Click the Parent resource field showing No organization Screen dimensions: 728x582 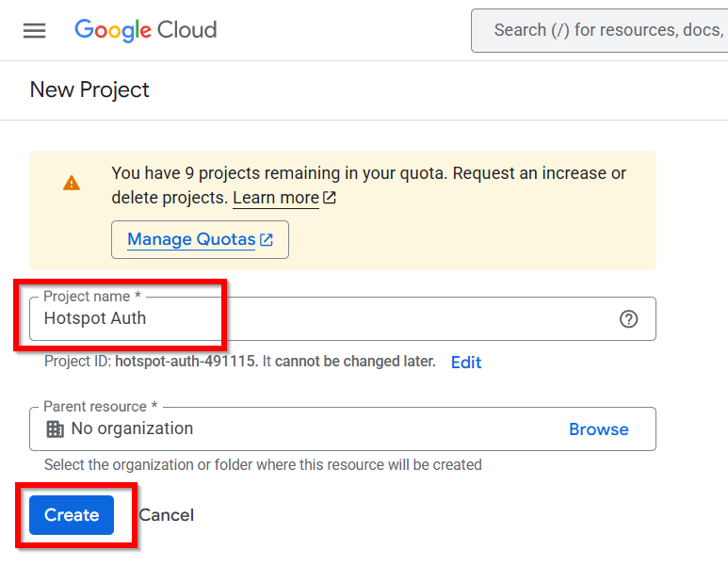tap(301, 429)
